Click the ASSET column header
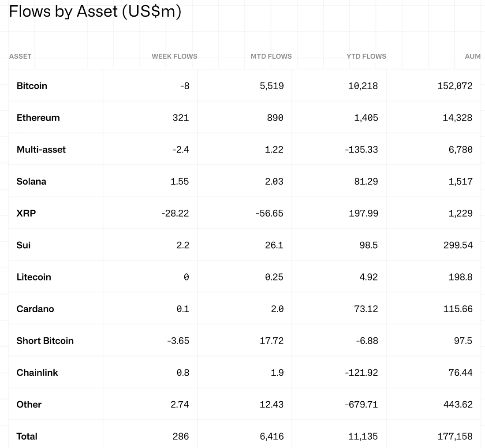Screen dimensions: 485x448 click(20, 56)
